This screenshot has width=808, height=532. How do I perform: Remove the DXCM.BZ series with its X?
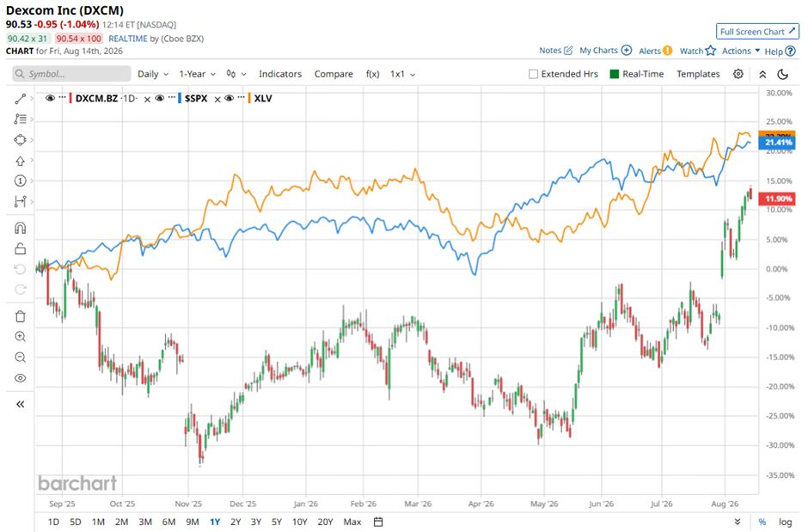click(x=147, y=100)
